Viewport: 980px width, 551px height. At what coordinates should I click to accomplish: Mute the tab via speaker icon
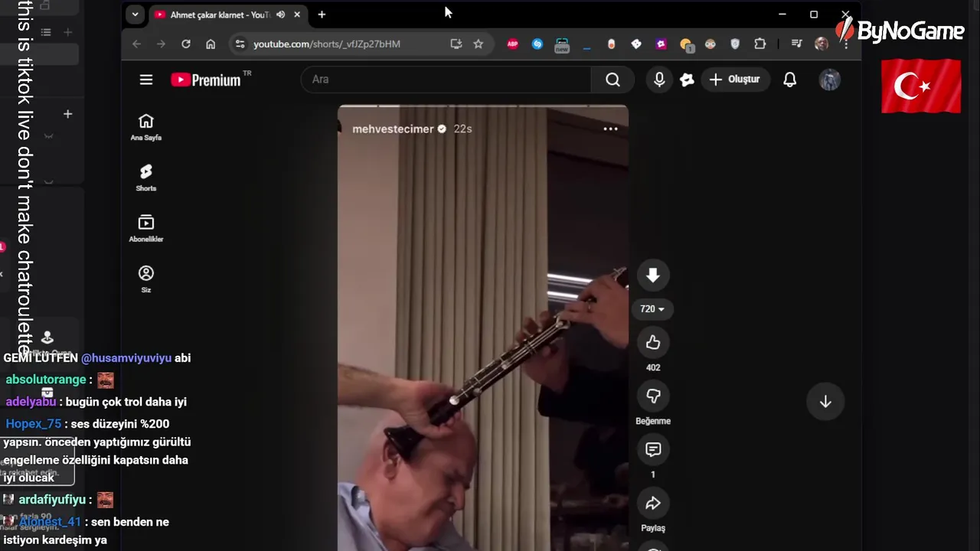pyautogui.click(x=280, y=15)
